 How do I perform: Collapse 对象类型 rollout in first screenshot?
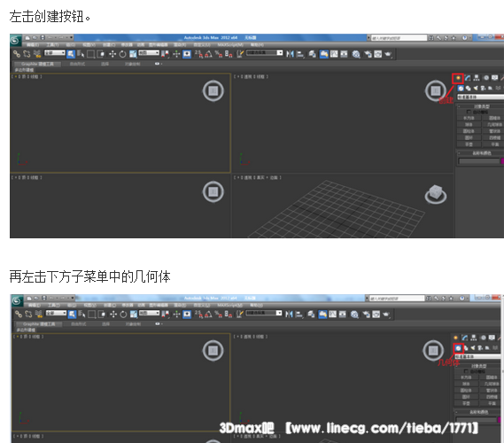(x=481, y=106)
